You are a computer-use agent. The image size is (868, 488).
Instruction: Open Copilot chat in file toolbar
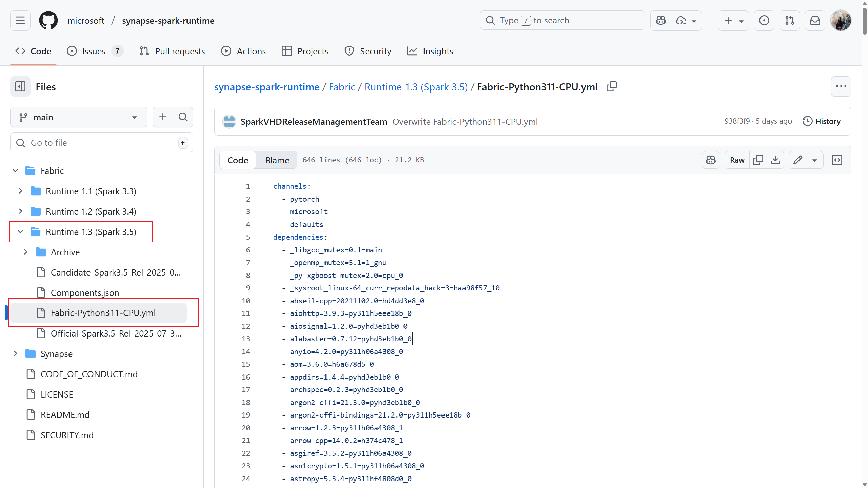coord(711,160)
